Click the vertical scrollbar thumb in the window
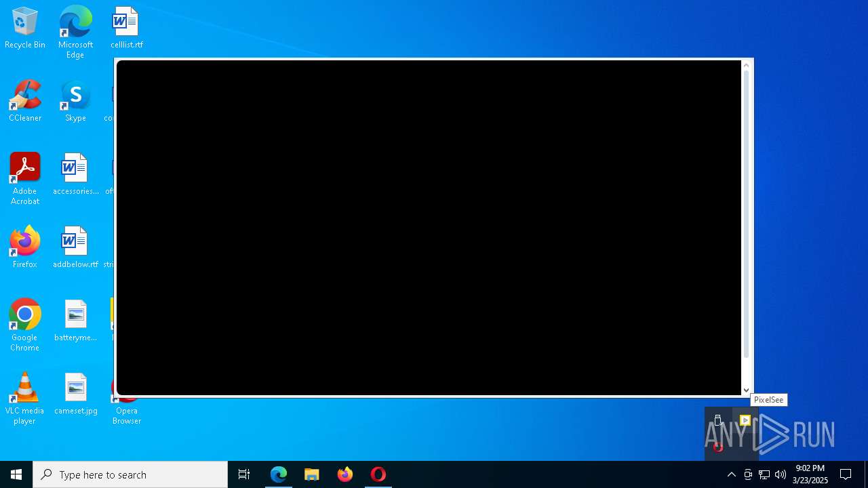Viewport: 868px width, 488px height. (747, 214)
